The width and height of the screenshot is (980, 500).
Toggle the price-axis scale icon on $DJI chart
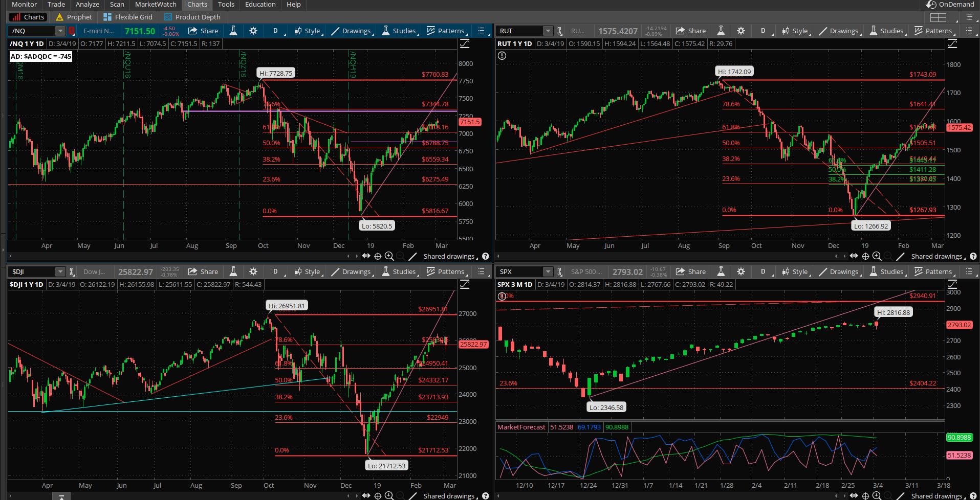click(x=464, y=284)
